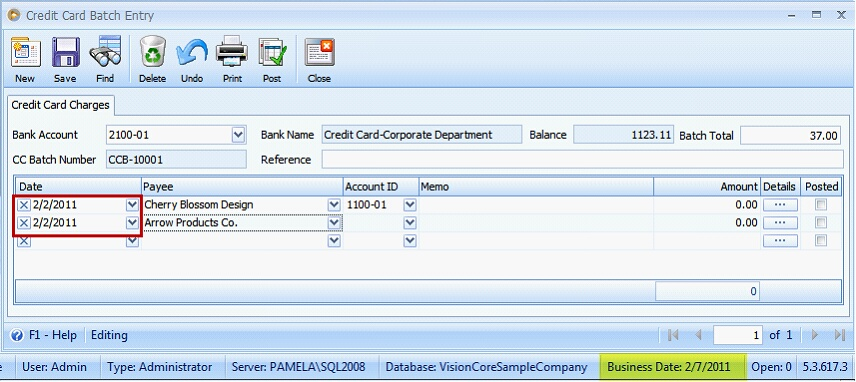The height and width of the screenshot is (382, 856).
Task: Click the Open: 0 status entry
Action: (772, 367)
